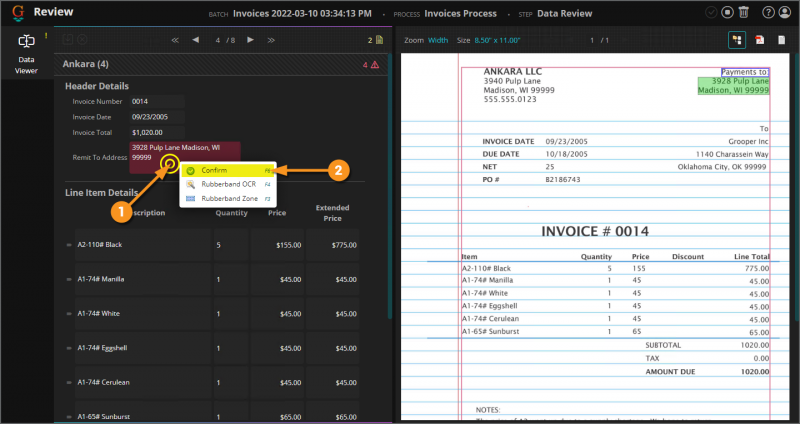The width and height of the screenshot is (800, 424).
Task: Go to the next document
Action: [x=251, y=40]
